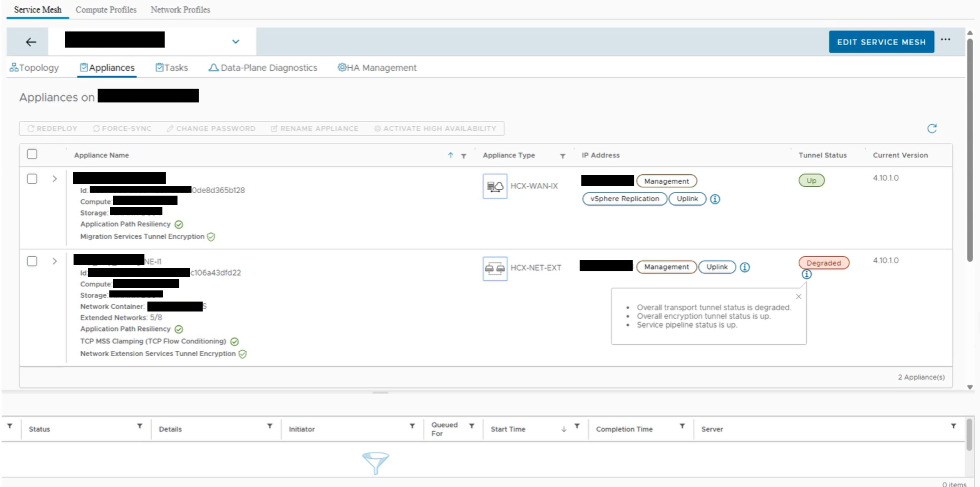Check the HCX-WAN-IX appliance row checkbox

(32, 179)
